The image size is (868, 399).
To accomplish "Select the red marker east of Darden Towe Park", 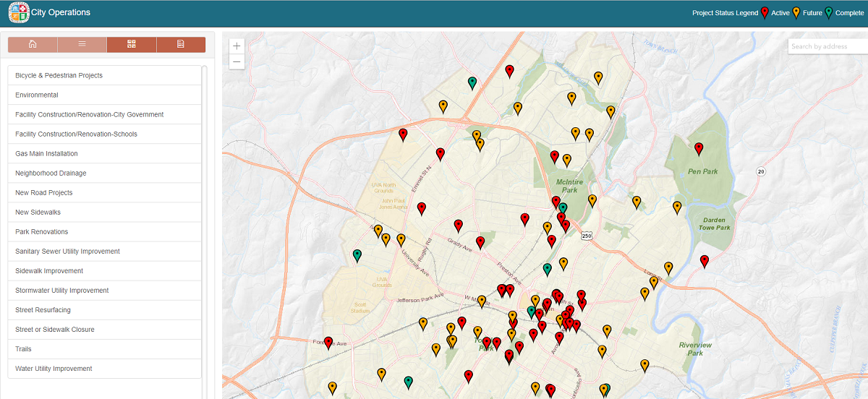I will pos(705,261).
